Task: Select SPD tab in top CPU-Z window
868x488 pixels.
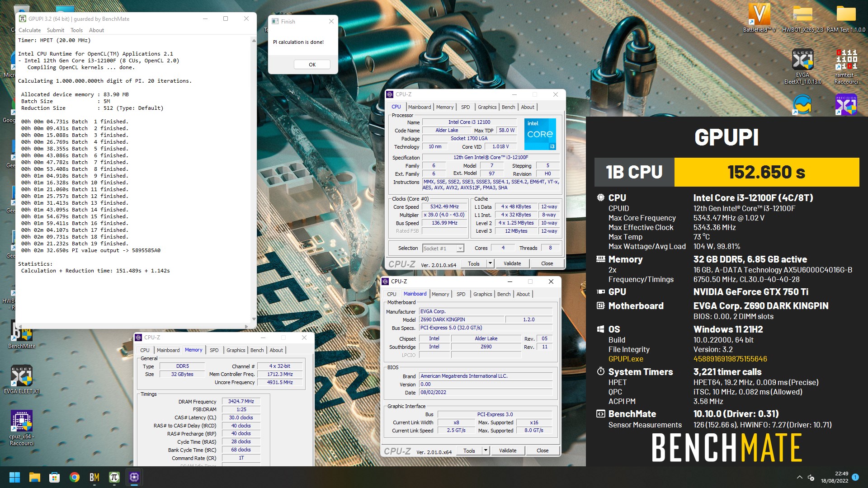Action: [x=465, y=107]
